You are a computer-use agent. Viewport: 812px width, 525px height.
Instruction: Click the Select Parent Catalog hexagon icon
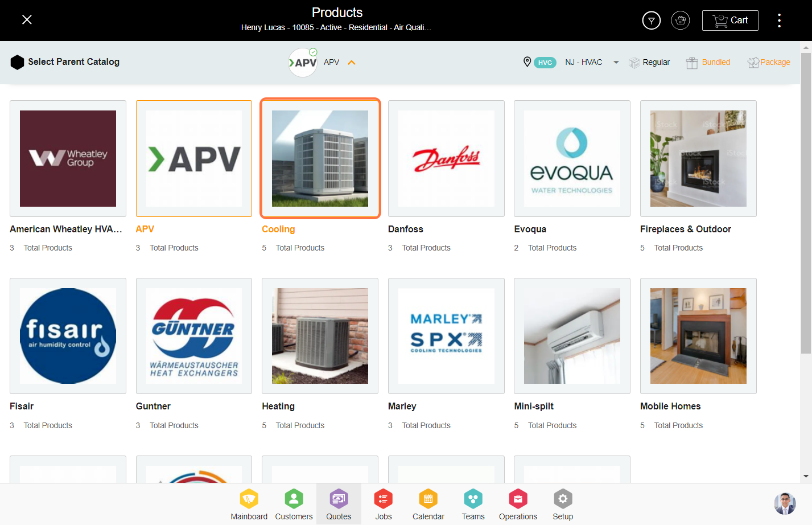click(17, 62)
